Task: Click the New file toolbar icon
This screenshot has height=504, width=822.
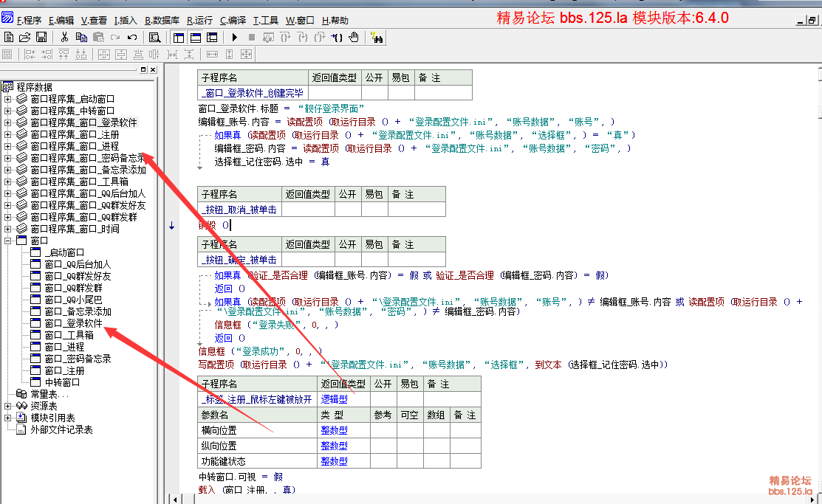Action: tap(9, 37)
